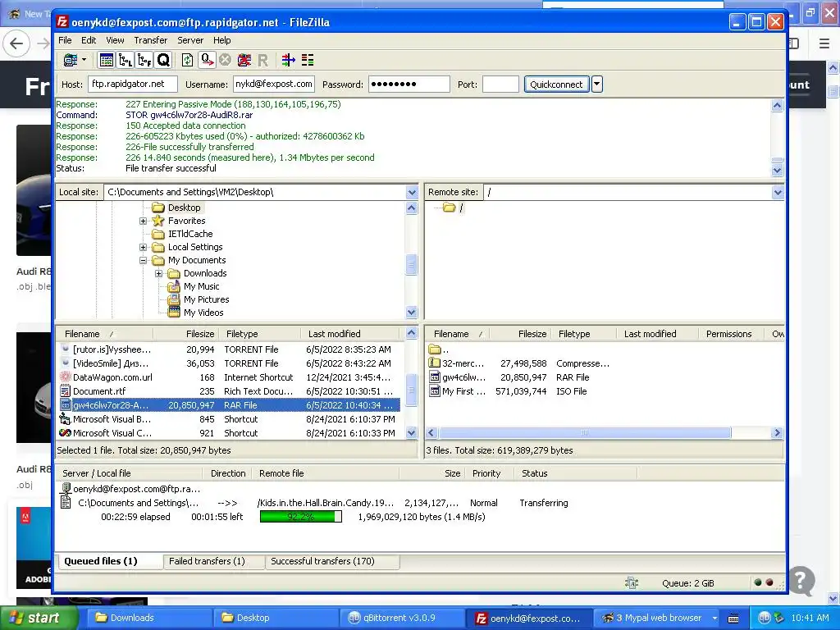840x630 pixels.
Task: Open the View menu
Action: [115, 40]
